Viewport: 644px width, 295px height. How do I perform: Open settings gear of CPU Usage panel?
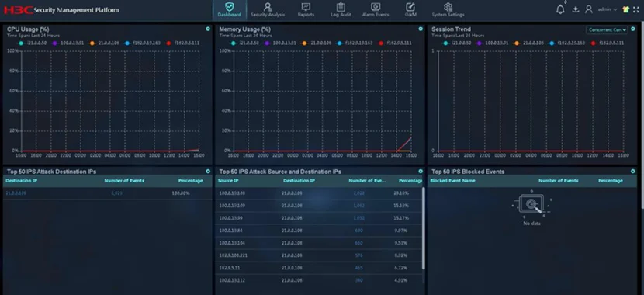click(208, 29)
